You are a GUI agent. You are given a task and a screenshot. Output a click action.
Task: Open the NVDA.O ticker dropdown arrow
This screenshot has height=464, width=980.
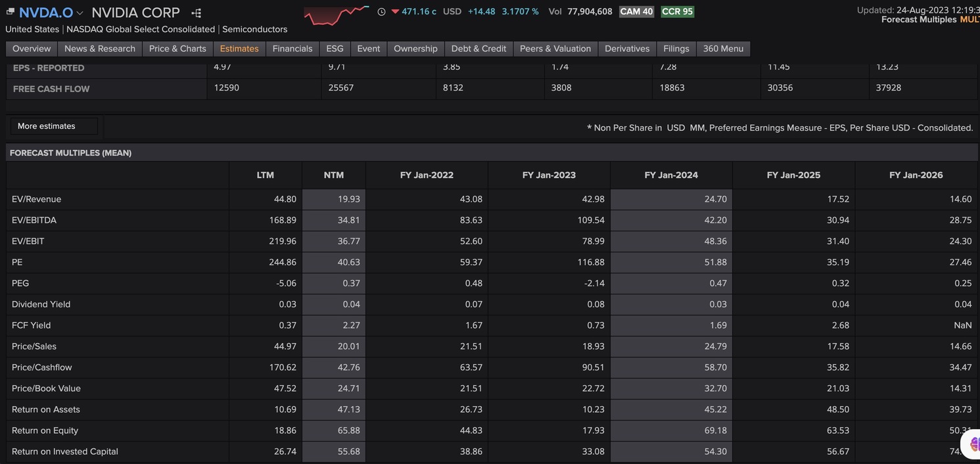coord(80,13)
